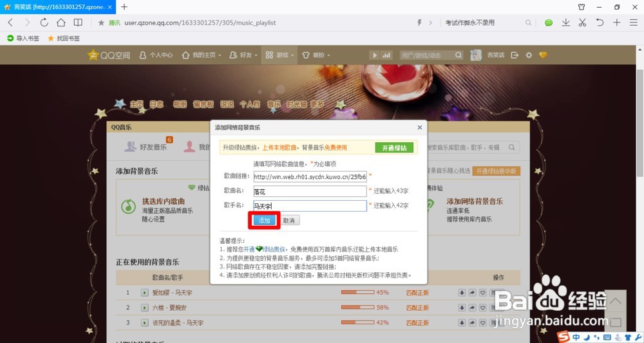
Task: Play the song 爱如樱 - 马天宇
Action: coord(144,293)
